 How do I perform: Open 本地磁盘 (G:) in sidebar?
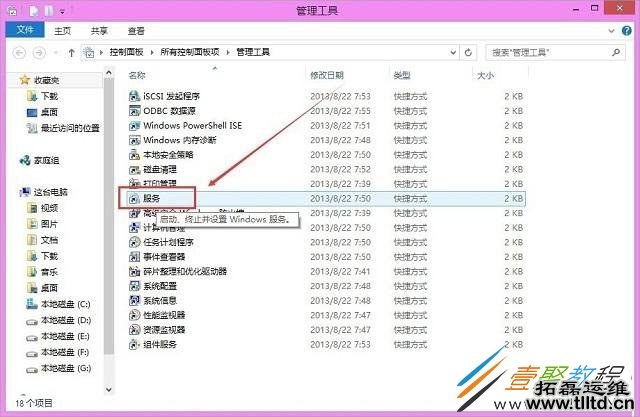pos(66,368)
